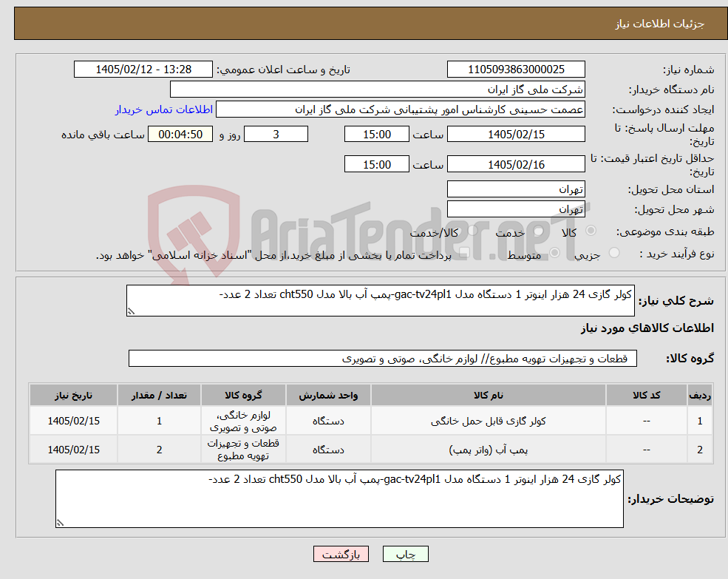728x579 pixels.
Task: Select the کالا/خدمت radio button
Action: [472, 231]
